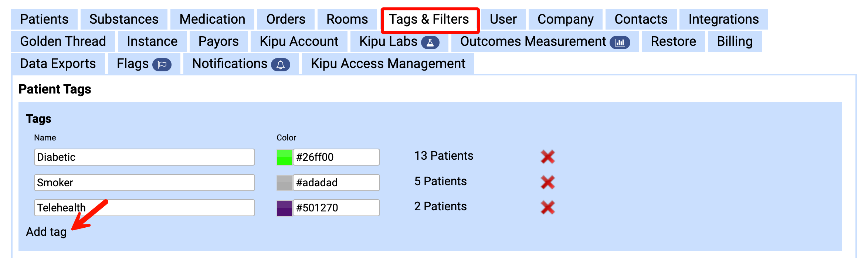This screenshot has width=868, height=258.
Task: Open the Billing tab
Action: (x=735, y=41)
